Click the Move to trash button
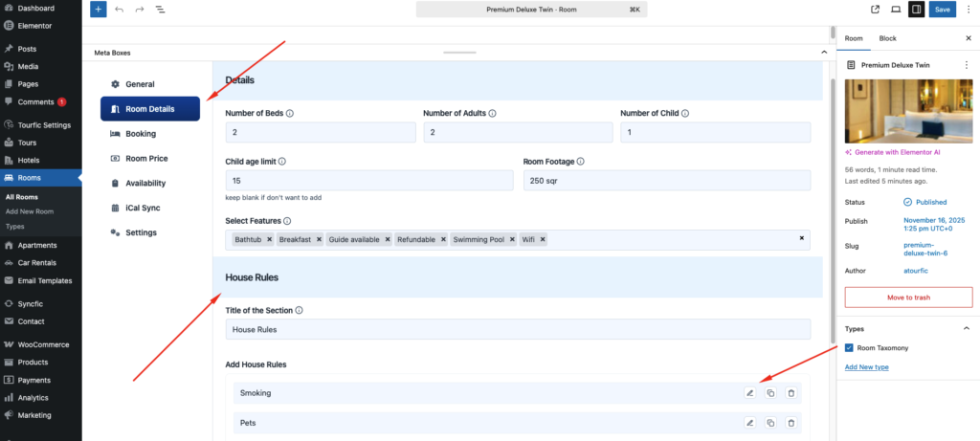 click(908, 298)
